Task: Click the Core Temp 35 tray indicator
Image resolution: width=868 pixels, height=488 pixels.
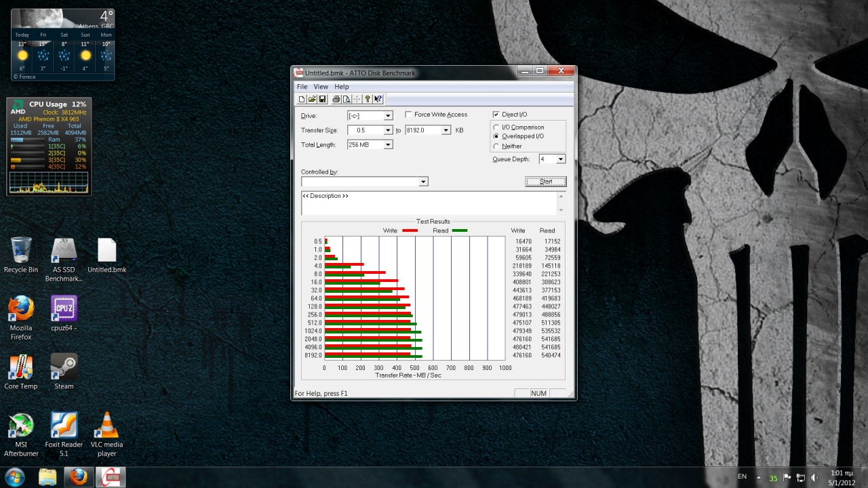Action: [773, 478]
